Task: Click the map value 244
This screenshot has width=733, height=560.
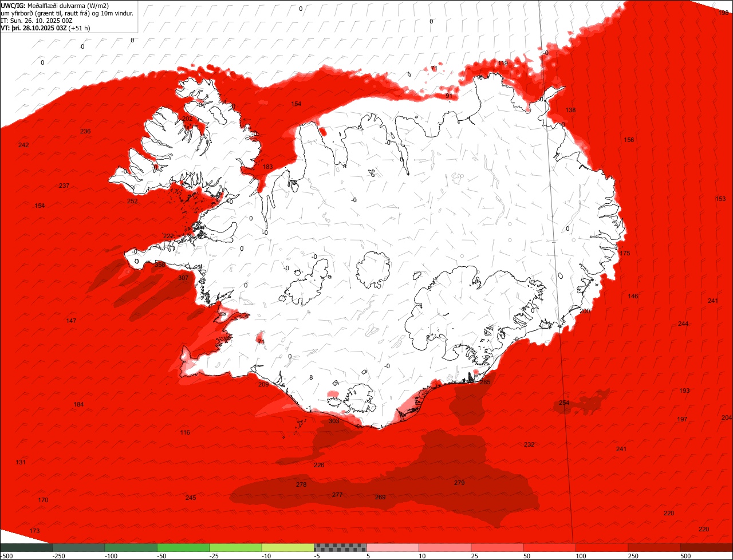Action: 683,324
